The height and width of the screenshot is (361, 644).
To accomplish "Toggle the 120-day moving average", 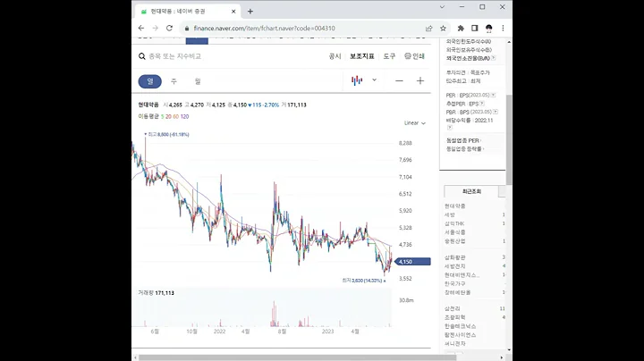I will 184,116.
